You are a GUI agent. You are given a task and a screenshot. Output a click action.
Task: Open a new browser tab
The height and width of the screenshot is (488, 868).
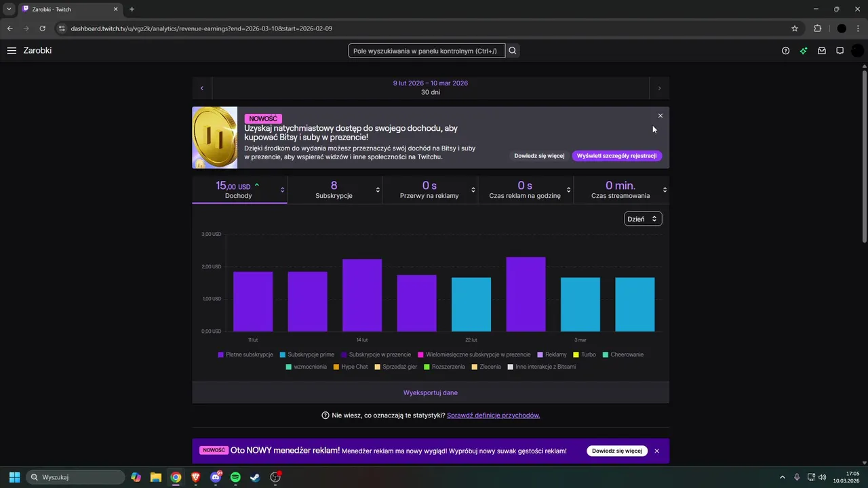132,9
